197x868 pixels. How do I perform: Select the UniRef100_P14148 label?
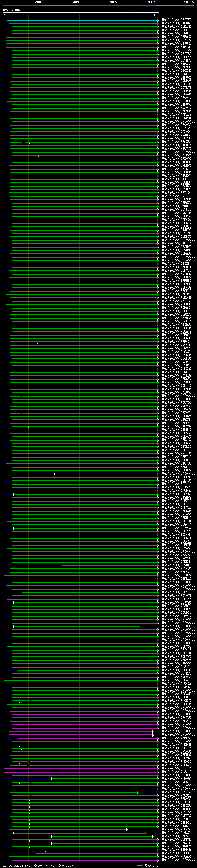click(x=176, y=687)
